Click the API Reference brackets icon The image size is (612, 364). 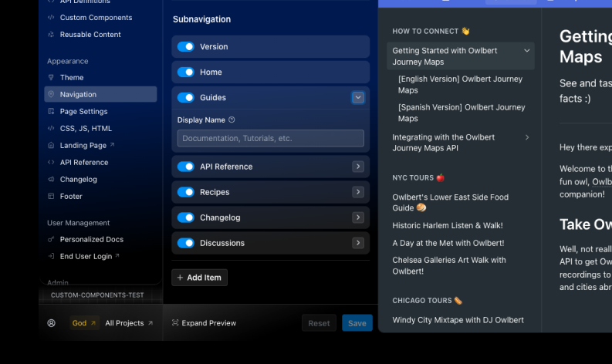click(x=51, y=162)
